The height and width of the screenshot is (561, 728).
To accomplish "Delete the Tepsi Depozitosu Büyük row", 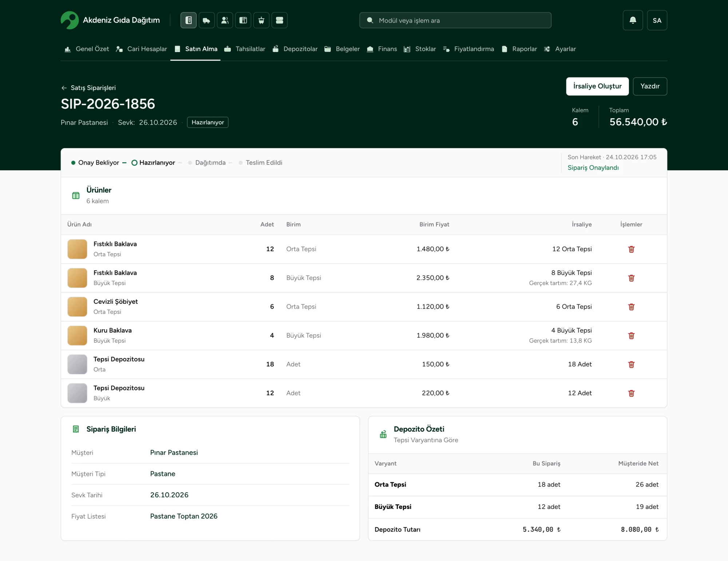I will coord(631,393).
